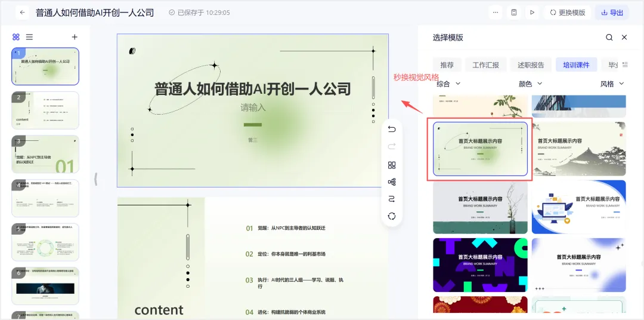Click the content heading on slide 2
The width and height of the screenshot is (644, 320).
[x=159, y=310]
